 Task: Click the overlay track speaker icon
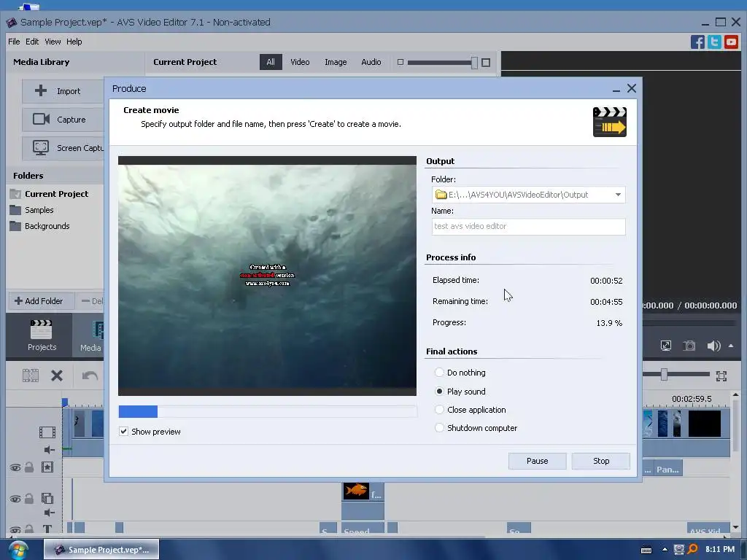point(50,513)
